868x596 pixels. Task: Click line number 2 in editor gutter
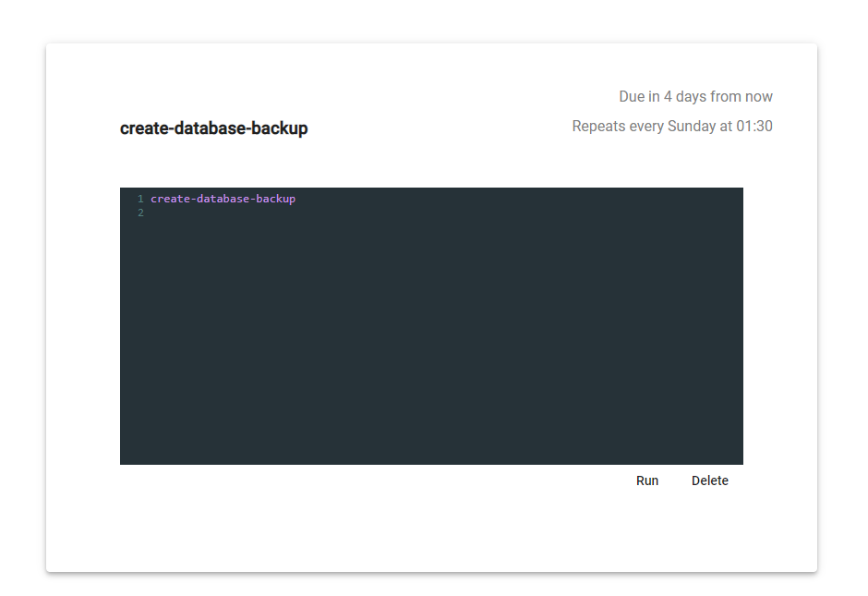pos(140,213)
